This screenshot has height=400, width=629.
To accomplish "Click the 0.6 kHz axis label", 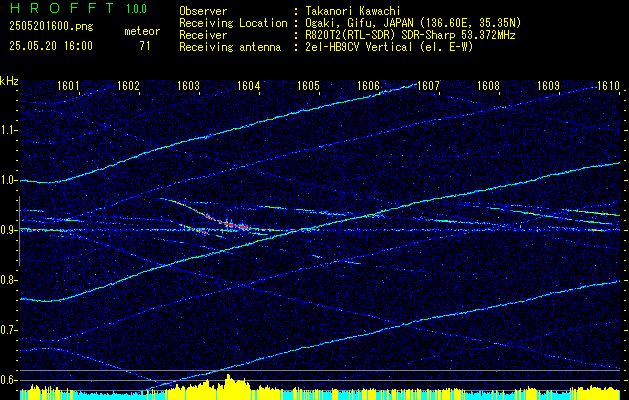I will (7, 380).
